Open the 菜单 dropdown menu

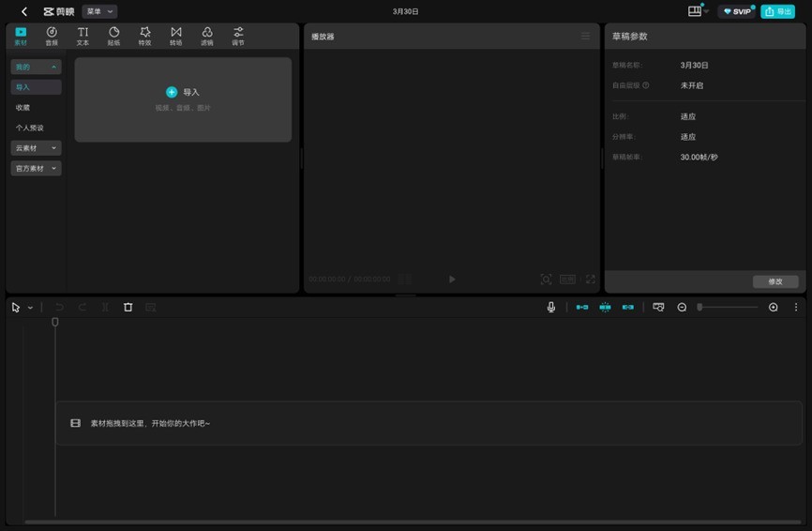99,11
